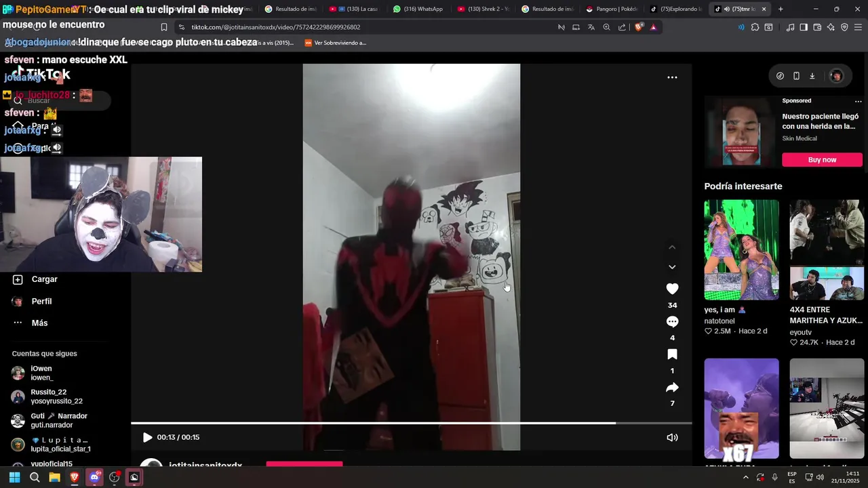Open the x67 video thumbnail

coord(741,409)
